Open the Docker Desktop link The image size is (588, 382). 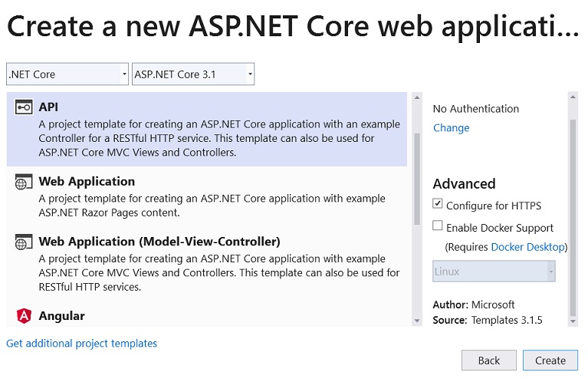[527, 247]
